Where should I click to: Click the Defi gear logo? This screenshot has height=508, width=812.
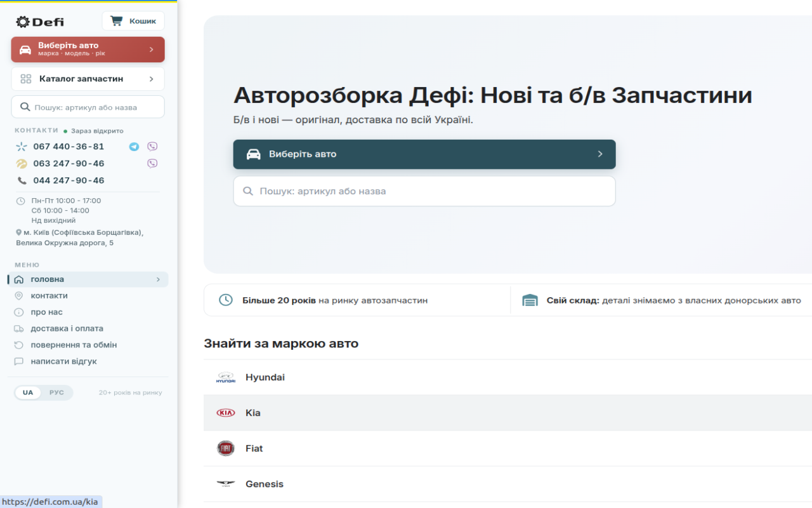coord(40,22)
